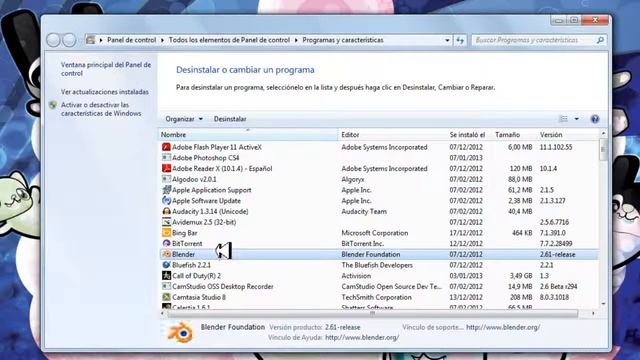Open the view options dropdown arrow
Screen dimensions: 640x360
[x=576, y=119]
